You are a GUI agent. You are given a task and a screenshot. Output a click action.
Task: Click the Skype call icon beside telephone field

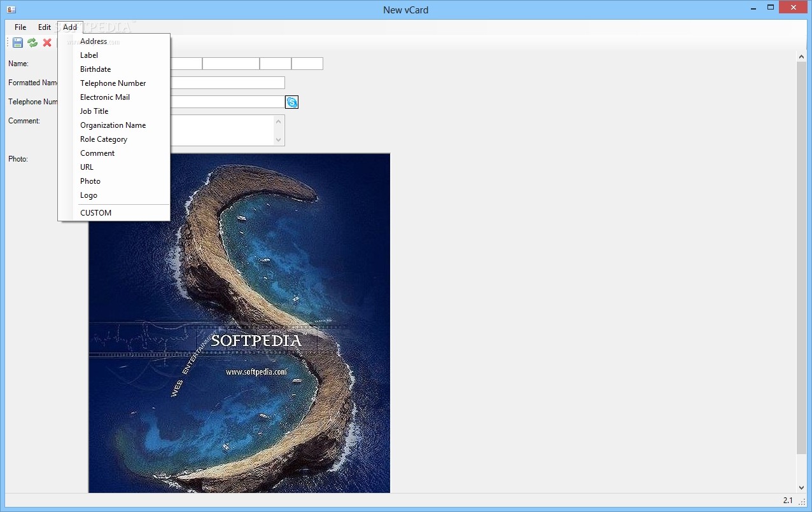pos(292,102)
